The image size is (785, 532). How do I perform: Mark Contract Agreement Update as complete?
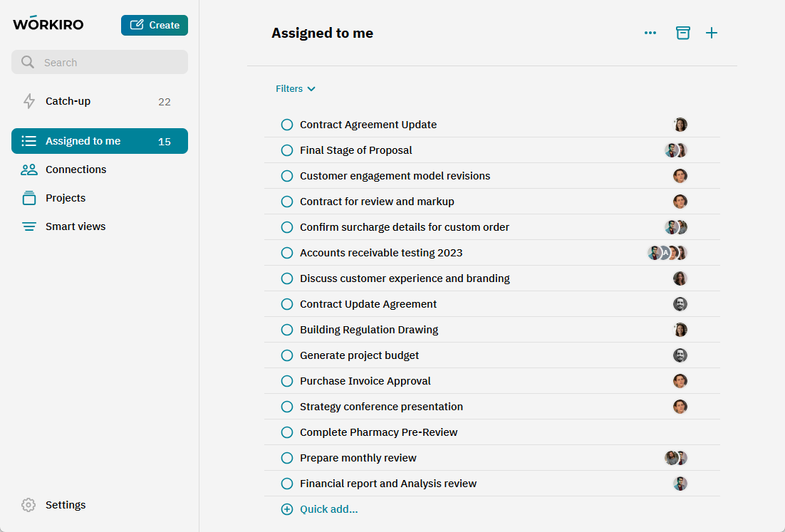[x=287, y=124]
